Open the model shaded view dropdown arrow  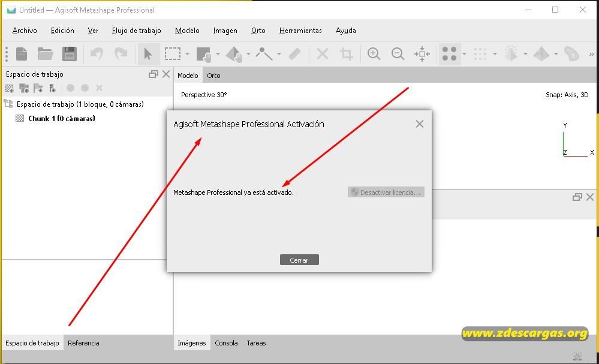525,54
